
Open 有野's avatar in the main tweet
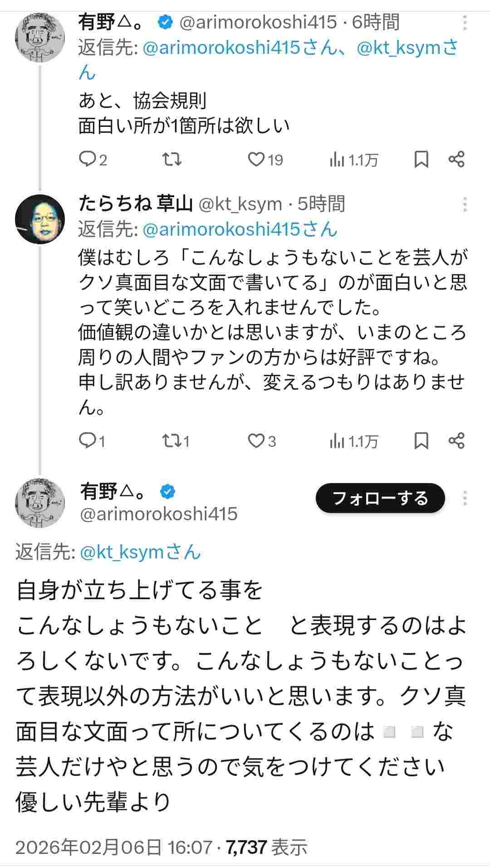coord(40,503)
